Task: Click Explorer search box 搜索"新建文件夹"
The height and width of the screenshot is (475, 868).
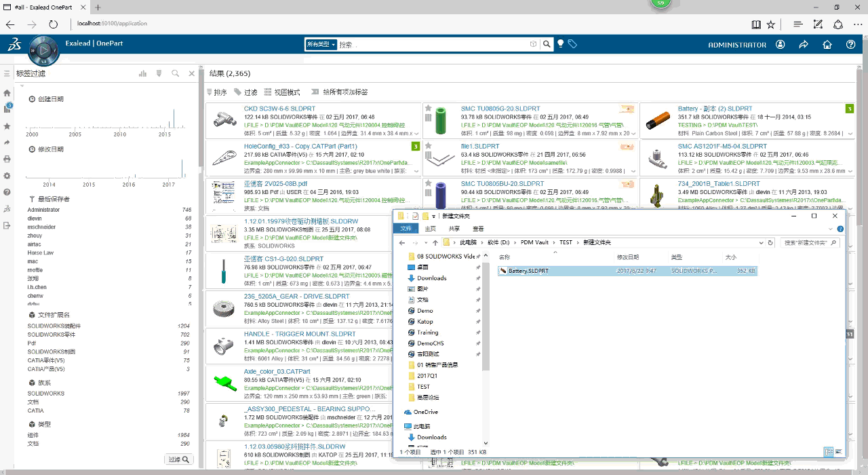Action: pyautogui.click(x=811, y=242)
